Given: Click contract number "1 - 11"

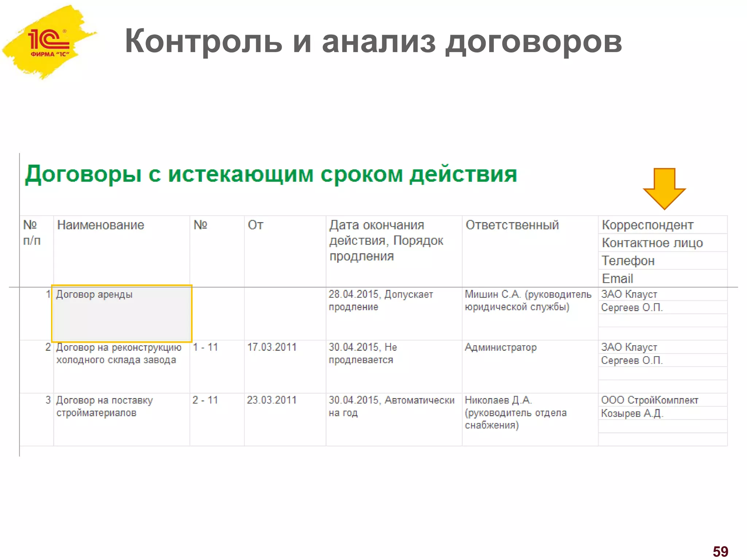Looking at the screenshot, I should 217,367.
